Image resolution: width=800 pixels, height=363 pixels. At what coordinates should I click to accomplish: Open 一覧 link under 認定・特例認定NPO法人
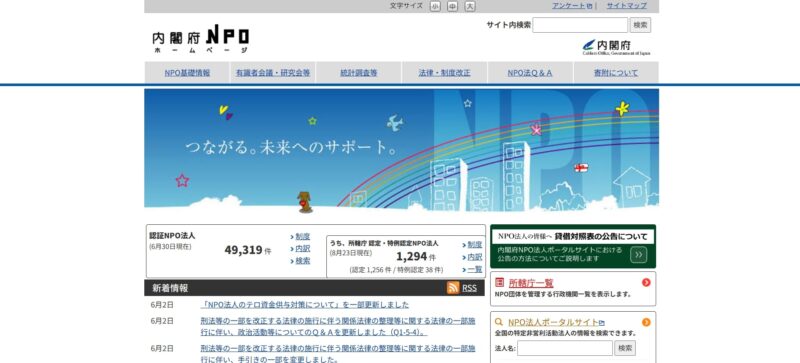[x=474, y=269]
